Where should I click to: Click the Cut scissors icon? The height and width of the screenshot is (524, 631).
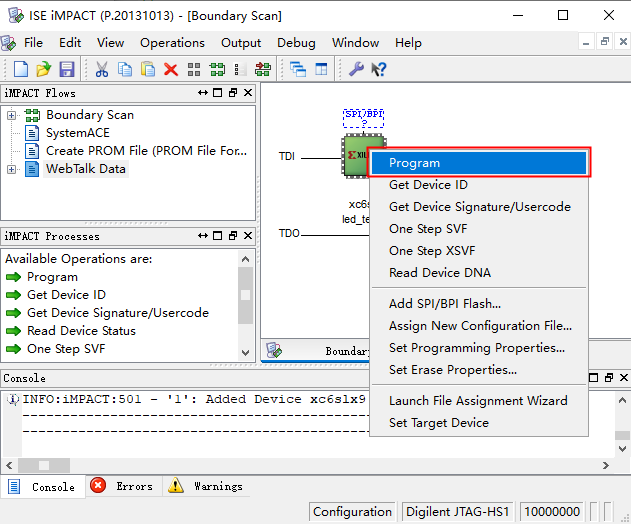pos(102,69)
